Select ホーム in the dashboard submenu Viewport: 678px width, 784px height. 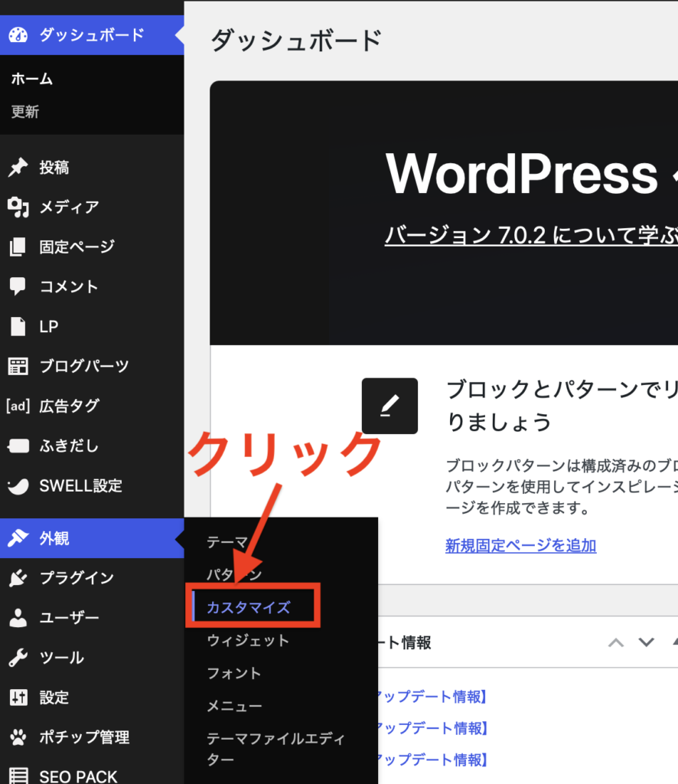(x=31, y=79)
